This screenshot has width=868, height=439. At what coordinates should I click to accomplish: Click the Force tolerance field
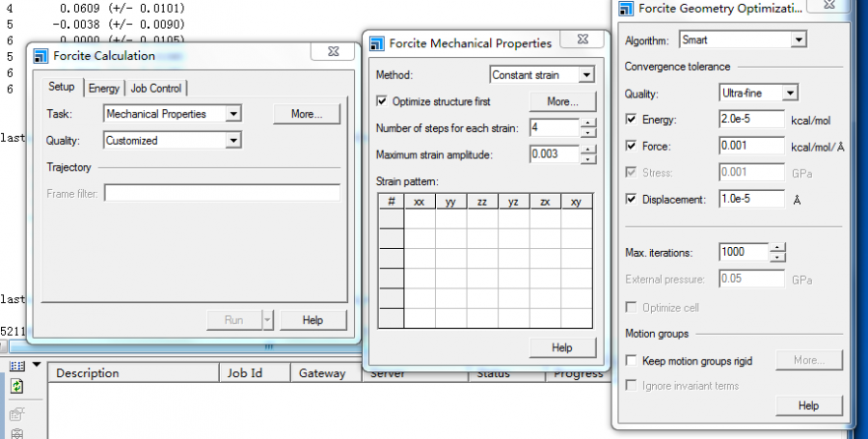tap(751, 146)
